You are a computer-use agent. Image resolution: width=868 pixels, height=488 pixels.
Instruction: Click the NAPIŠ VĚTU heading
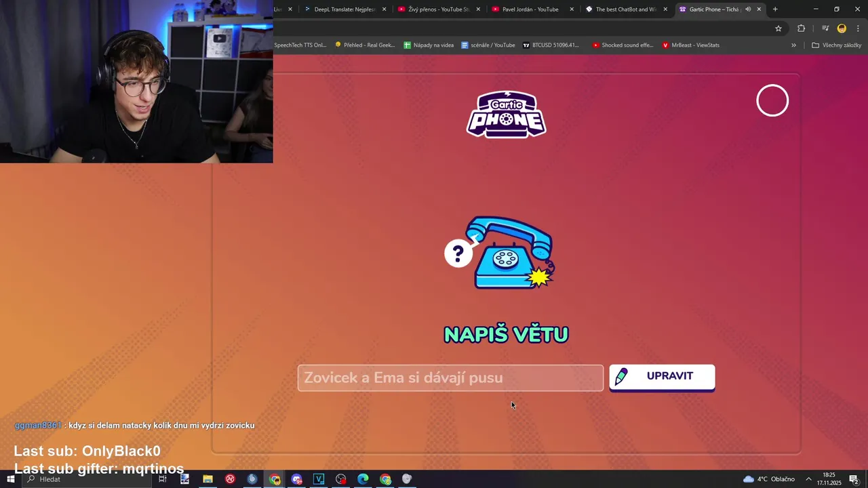pos(506,334)
